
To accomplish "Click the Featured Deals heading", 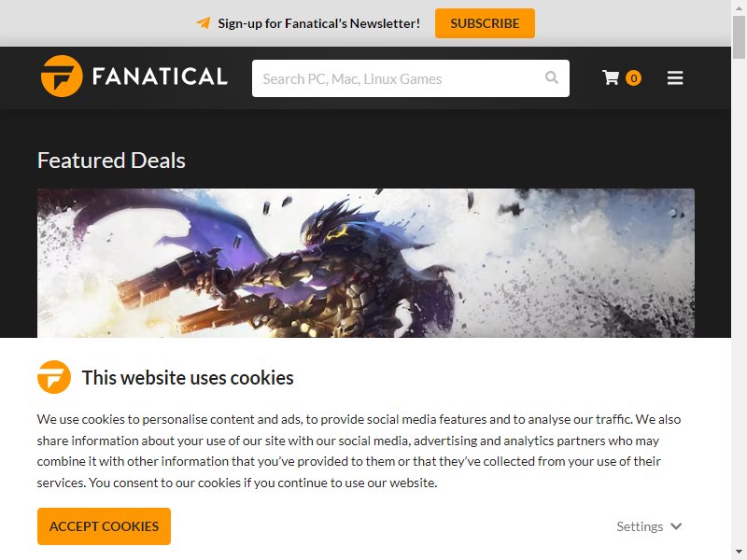I will 111,160.
